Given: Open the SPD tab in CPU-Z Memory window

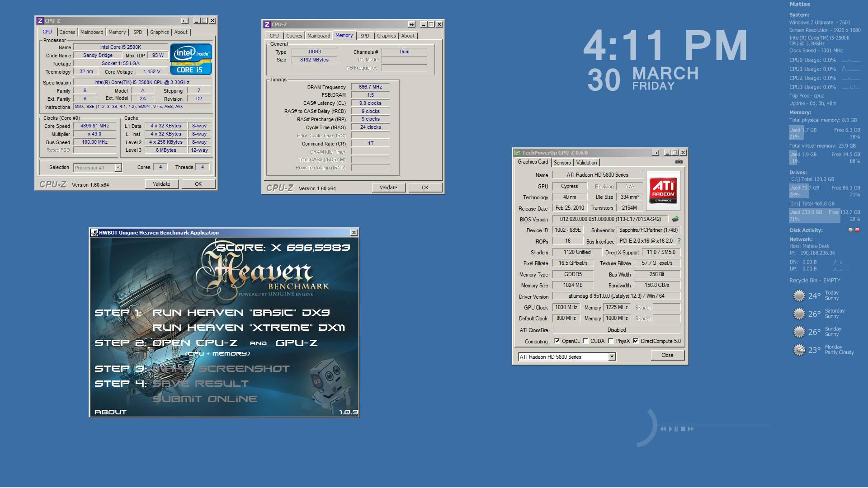Looking at the screenshot, I should click(365, 36).
